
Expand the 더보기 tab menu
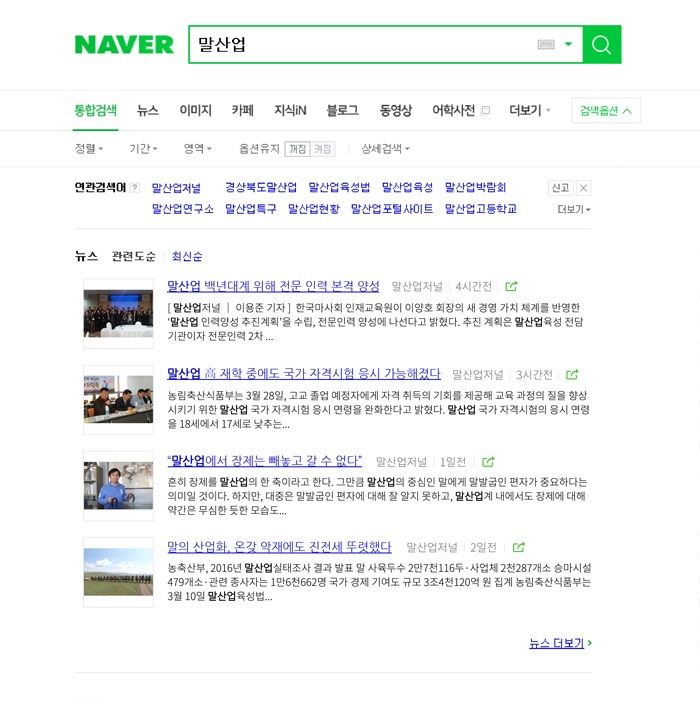530,110
